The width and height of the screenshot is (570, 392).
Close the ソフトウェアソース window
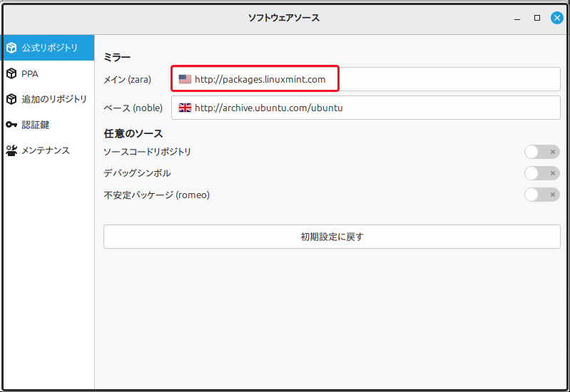coord(557,18)
